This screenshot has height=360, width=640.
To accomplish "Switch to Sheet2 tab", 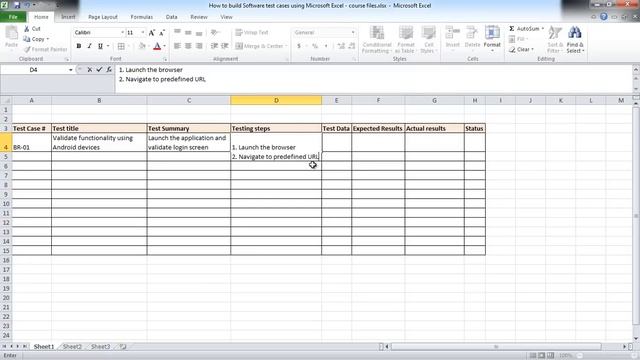I will point(72,347).
